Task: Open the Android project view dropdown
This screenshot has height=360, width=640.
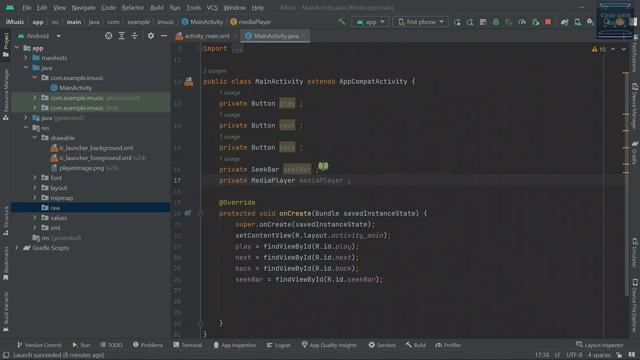Action: point(40,36)
